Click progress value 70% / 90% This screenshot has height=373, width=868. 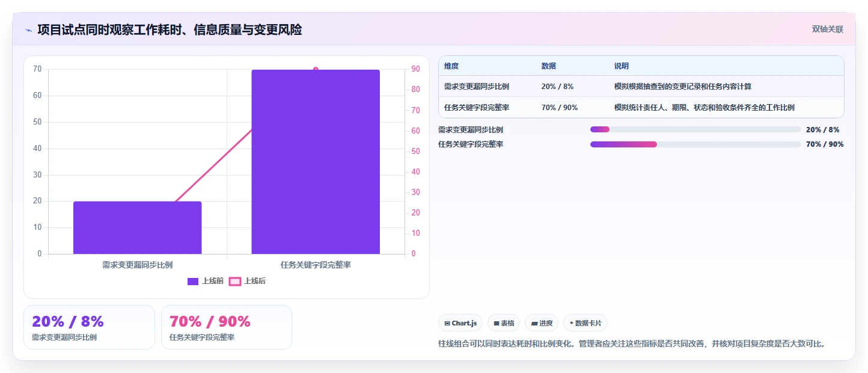coord(825,144)
